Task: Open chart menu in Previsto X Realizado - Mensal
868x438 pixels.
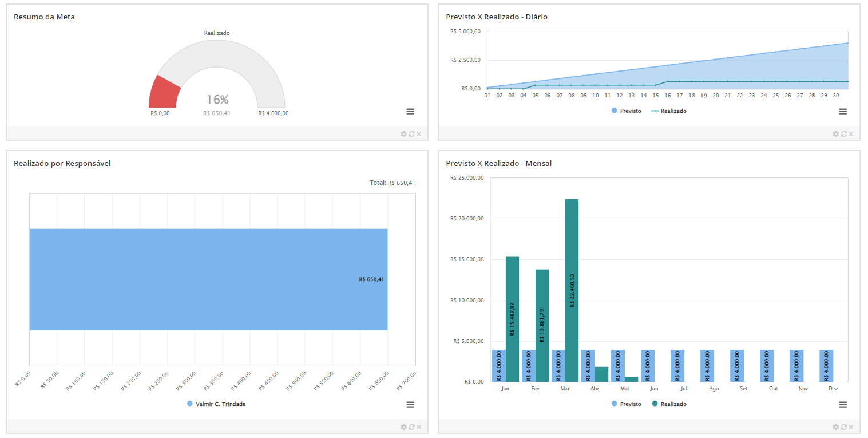Action: click(x=843, y=405)
